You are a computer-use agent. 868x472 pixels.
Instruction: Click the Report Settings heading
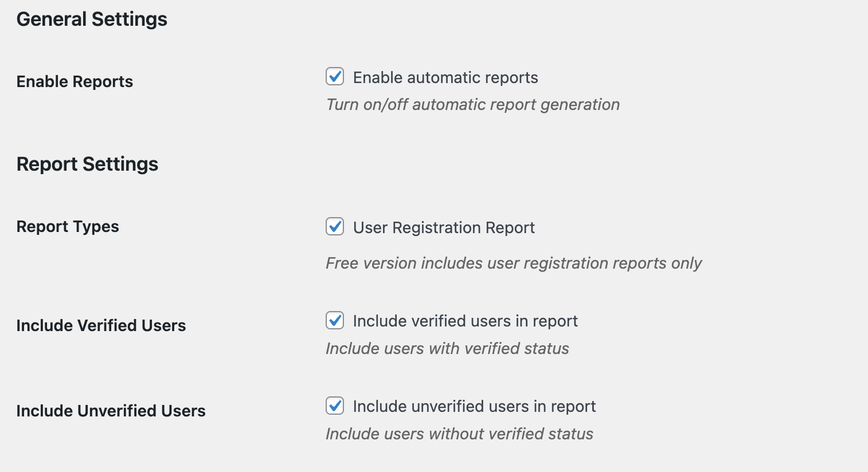87,164
